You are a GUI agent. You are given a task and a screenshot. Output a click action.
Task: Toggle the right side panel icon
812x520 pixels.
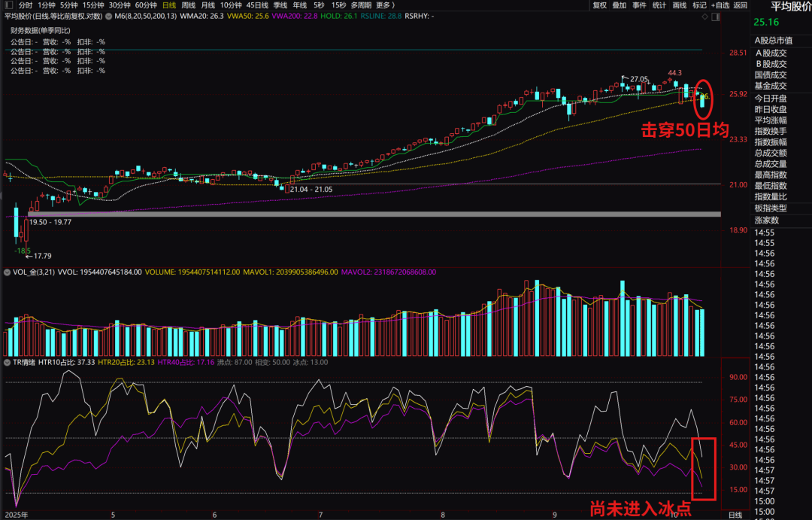click(x=715, y=17)
